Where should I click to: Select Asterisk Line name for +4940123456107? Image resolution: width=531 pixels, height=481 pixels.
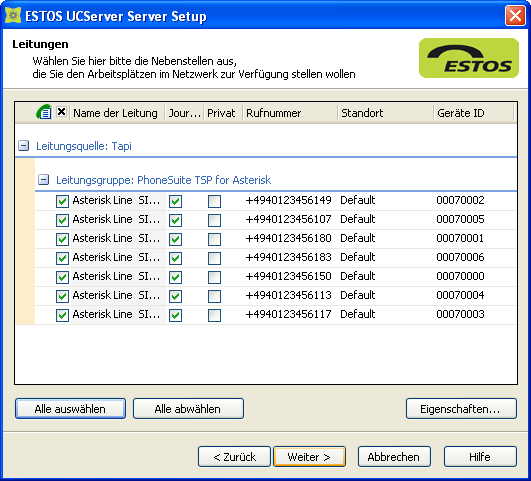coord(116,219)
